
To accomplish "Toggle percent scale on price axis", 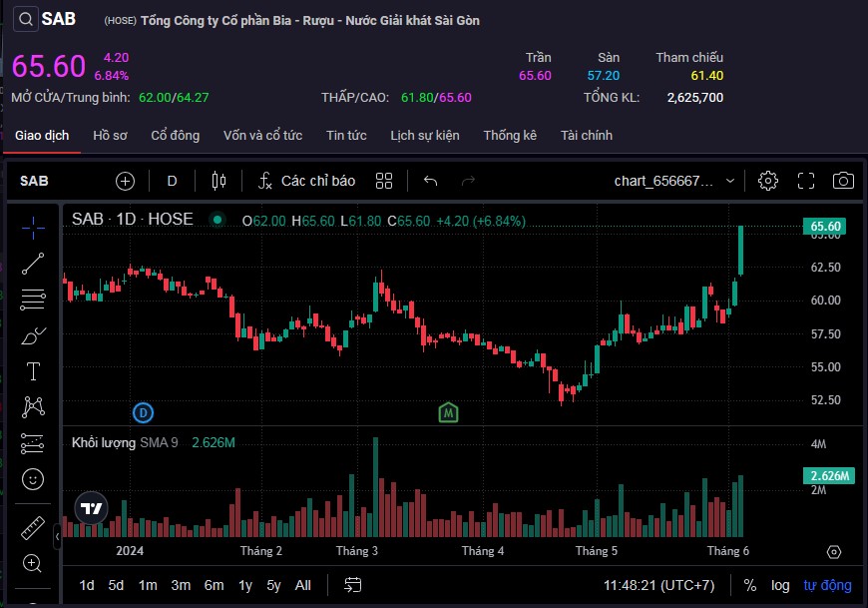I will click(x=749, y=585).
